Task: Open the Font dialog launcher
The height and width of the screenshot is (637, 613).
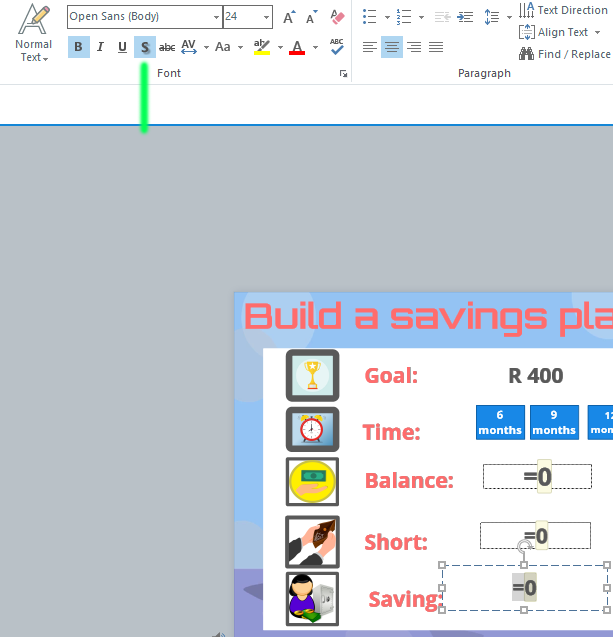Action: [344, 74]
